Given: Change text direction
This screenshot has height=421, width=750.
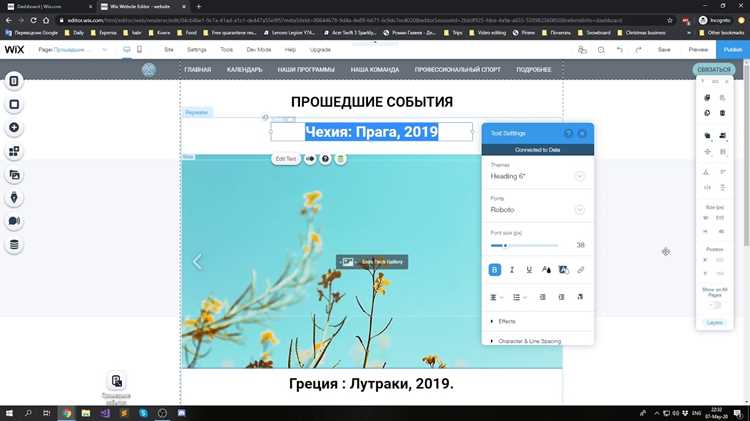Looking at the screenshot, I should [580, 297].
